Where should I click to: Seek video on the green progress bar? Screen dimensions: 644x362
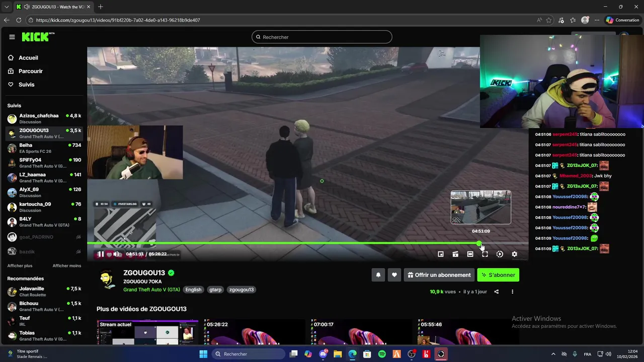[x=307, y=243]
